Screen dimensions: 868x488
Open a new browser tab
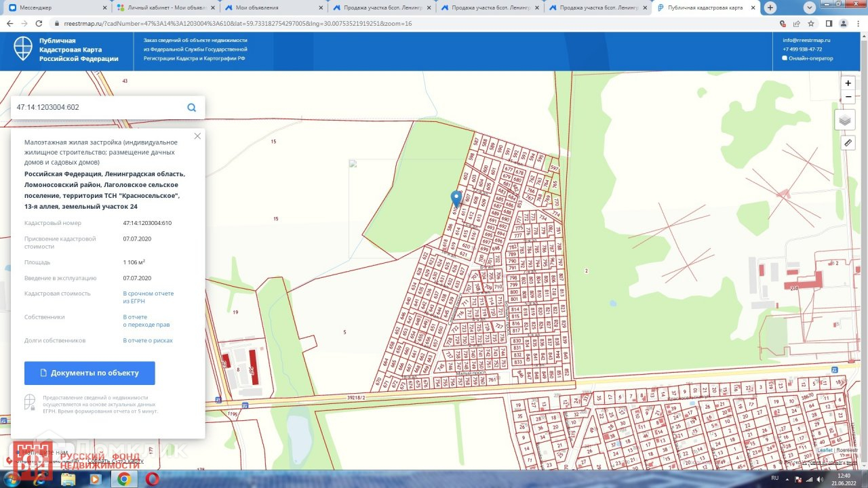(x=770, y=7)
